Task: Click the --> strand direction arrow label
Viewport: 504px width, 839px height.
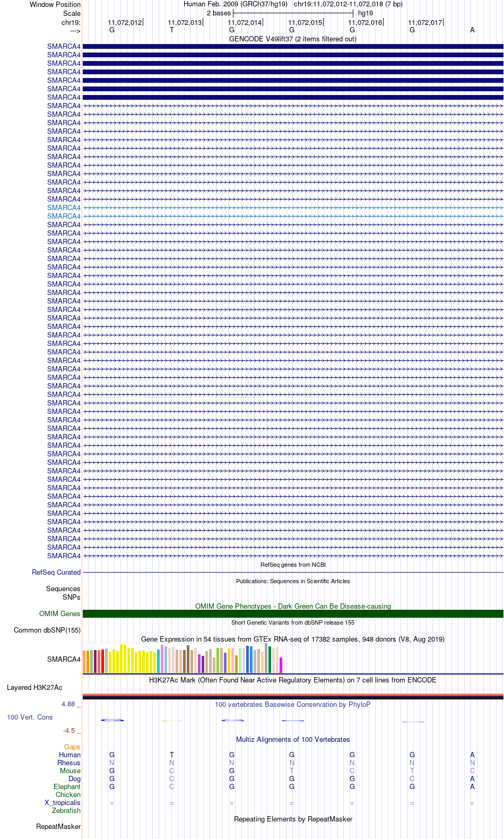Action: 75,31
